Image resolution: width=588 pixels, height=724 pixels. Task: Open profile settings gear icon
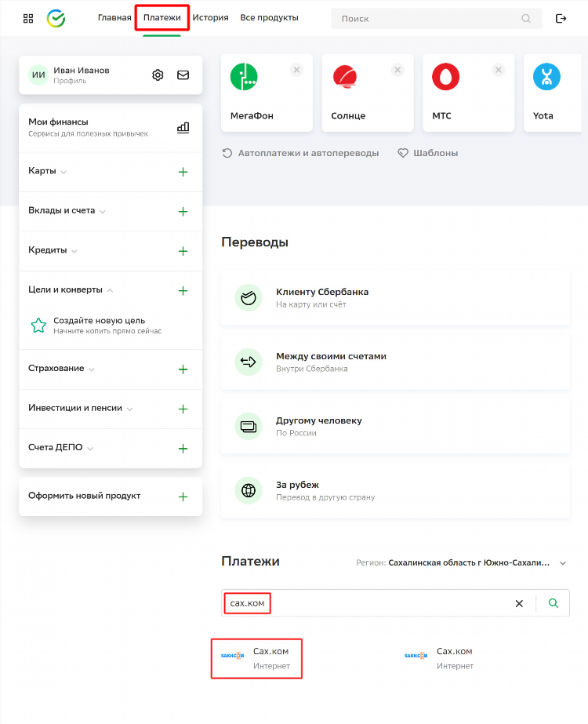coord(158,75)
